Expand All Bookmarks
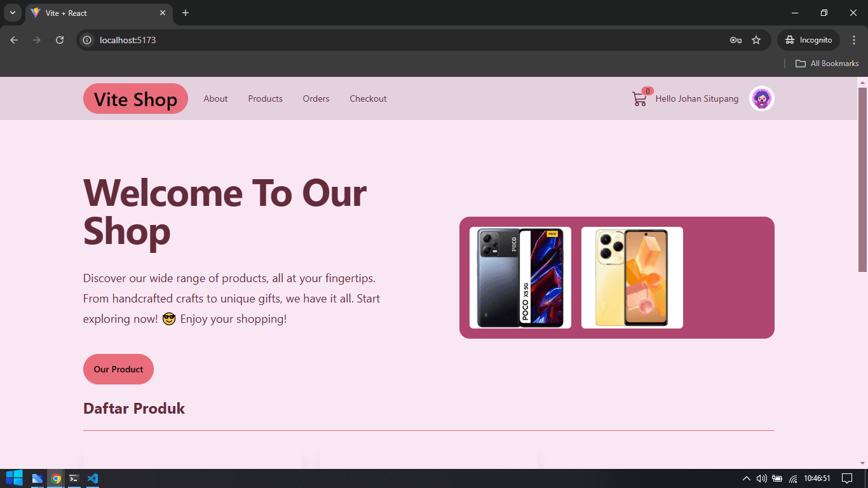 pyautogui.click(x=827, y=63)
